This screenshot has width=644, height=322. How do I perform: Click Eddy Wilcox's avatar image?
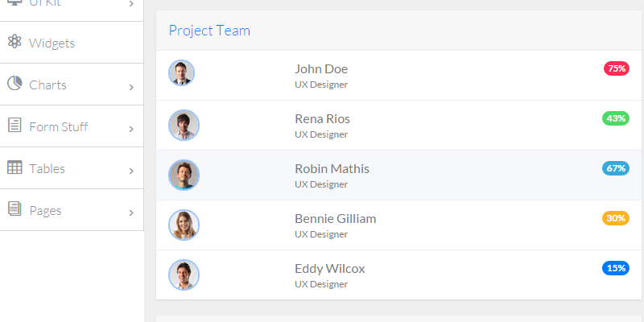pos(184,275)
